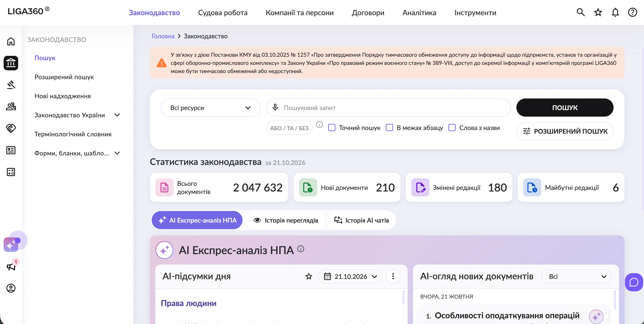Open the AI assistant sparkle icon in sidebar
Screen dimensions: 644x324
(x=11, y=244)
